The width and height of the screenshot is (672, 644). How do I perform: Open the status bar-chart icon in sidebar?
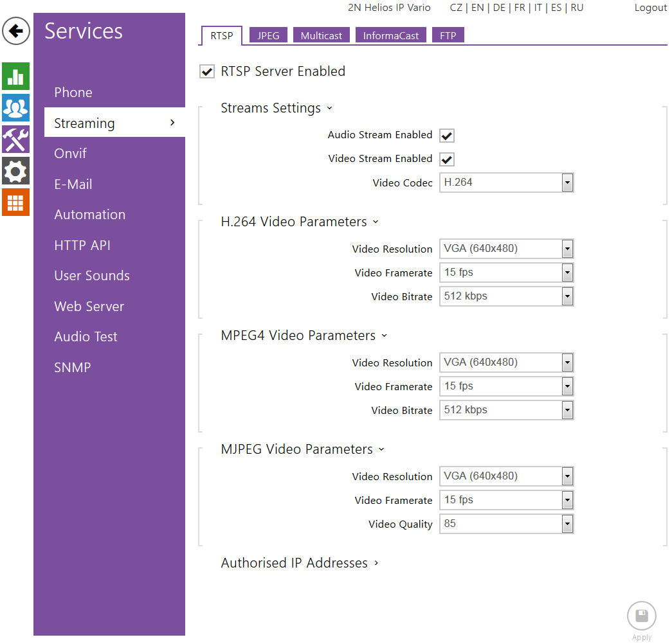tap(15, 76)
